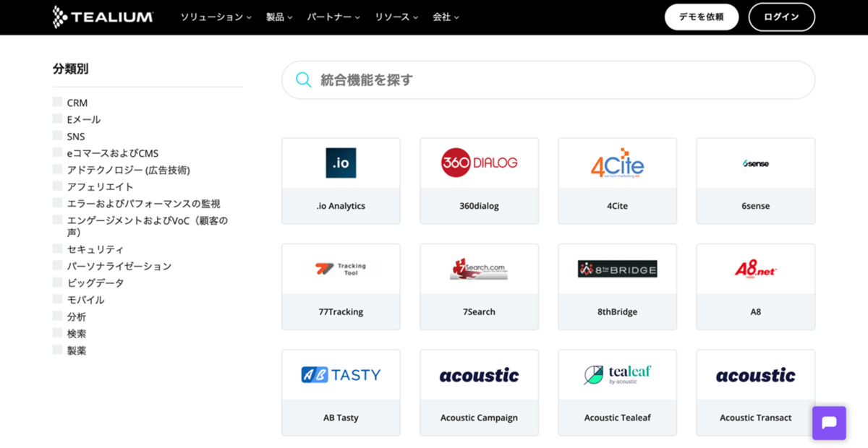This screenshot has width=868, height=448.
Task: Select the AB Tasty logo
Action: coord(341,375)
